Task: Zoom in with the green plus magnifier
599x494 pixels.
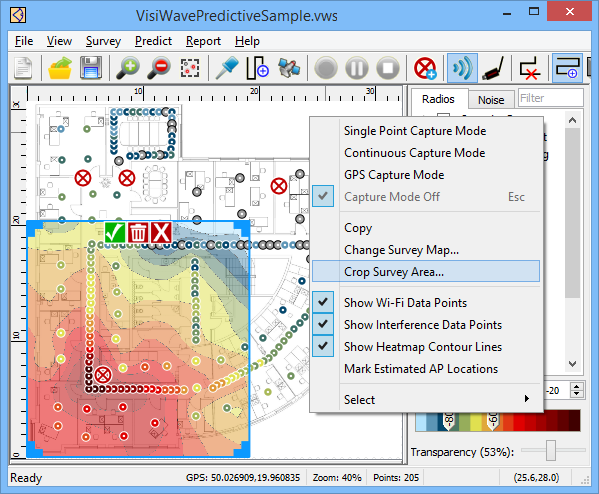Action: 128,69
